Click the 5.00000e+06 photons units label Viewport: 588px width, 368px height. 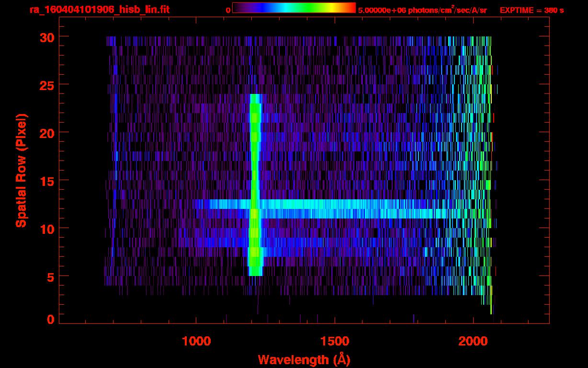[422, 10]
